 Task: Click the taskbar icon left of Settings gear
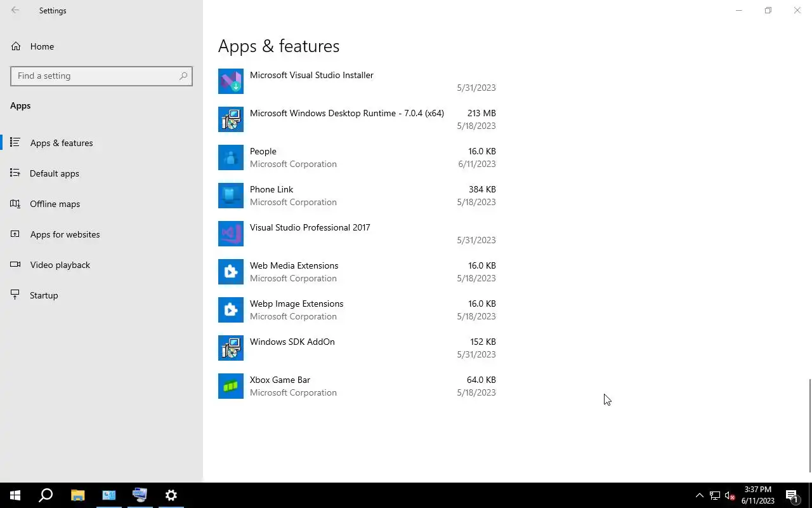(140, 495)
